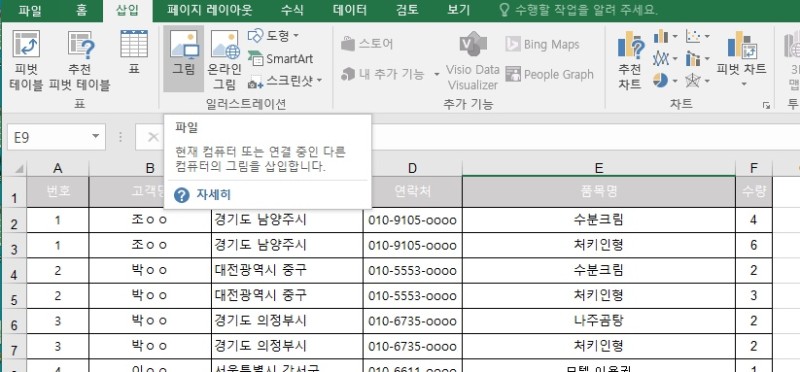Open the Charts group dialog launcher
This screenshot has width=800, height=372.
tap(766, 105)
